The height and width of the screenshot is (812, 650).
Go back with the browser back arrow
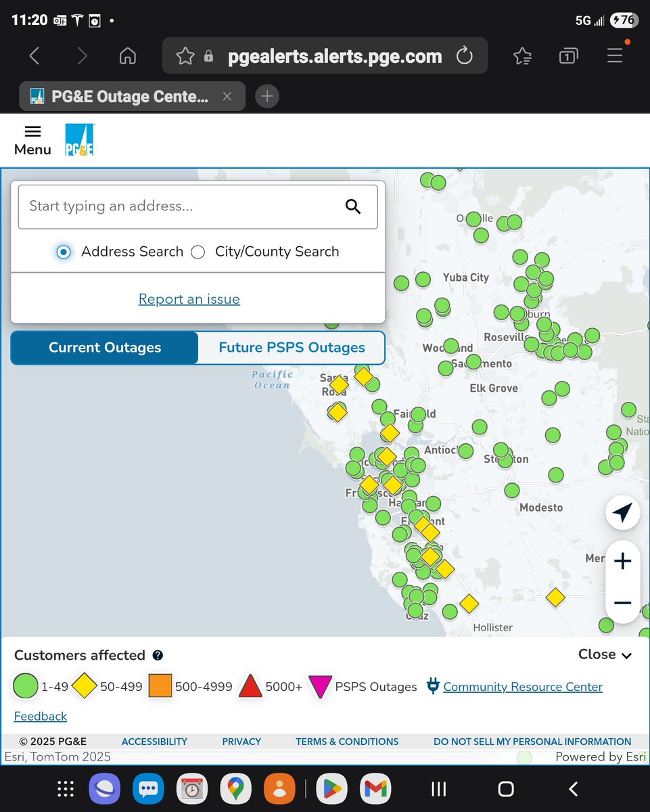point(34,56)
